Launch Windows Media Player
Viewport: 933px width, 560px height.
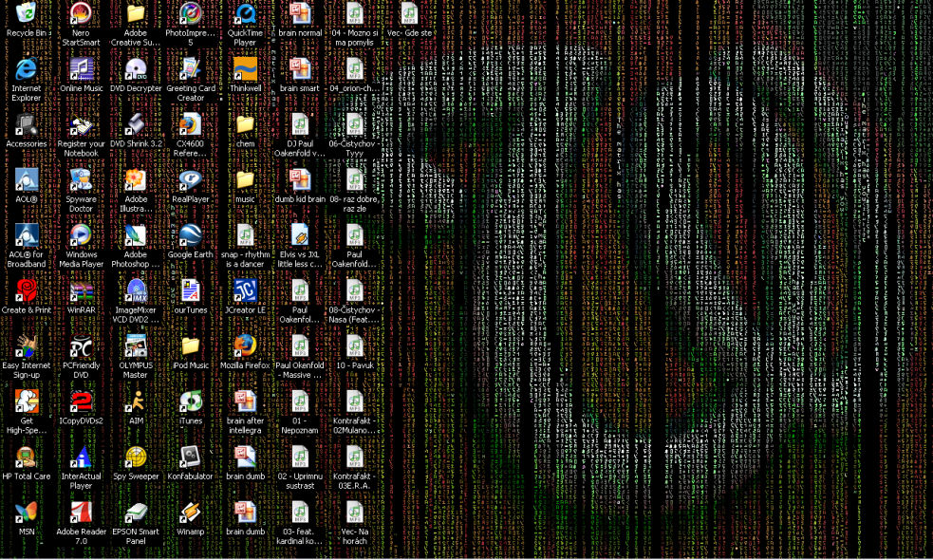point(81,235)
